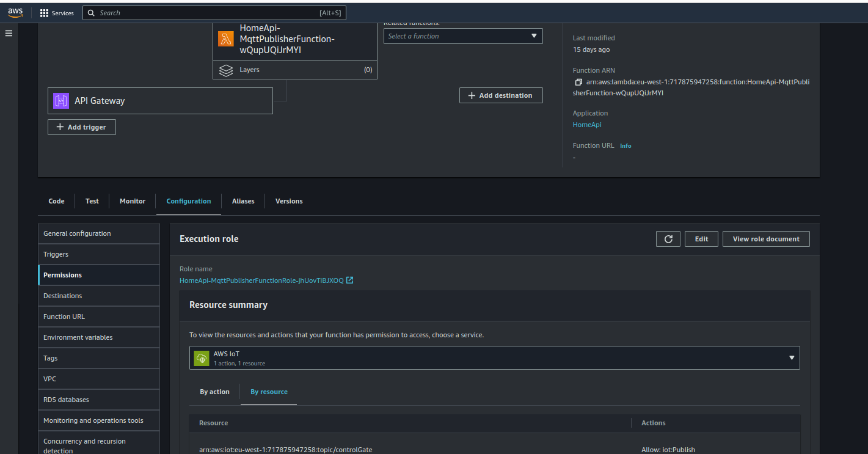The height and width of the screenshot is (454, 868).
Task: Open the HomeApi application link
Action: 587,125
